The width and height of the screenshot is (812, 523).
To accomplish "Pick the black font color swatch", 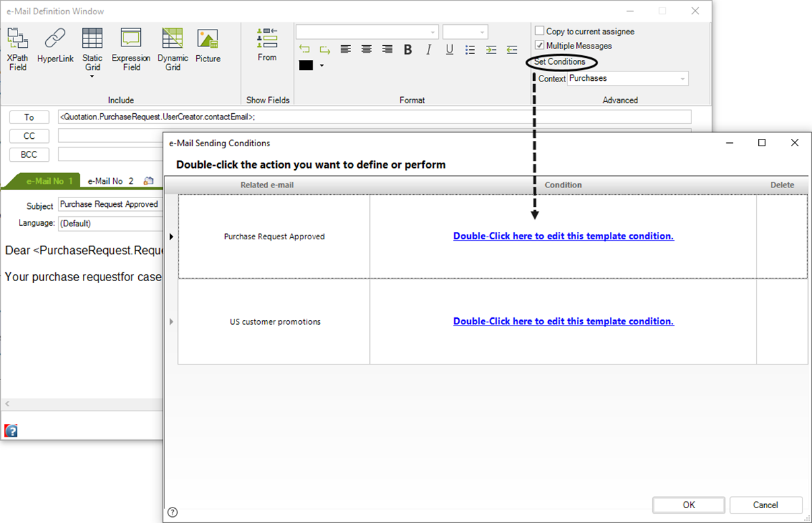I will tap(306, 65).
